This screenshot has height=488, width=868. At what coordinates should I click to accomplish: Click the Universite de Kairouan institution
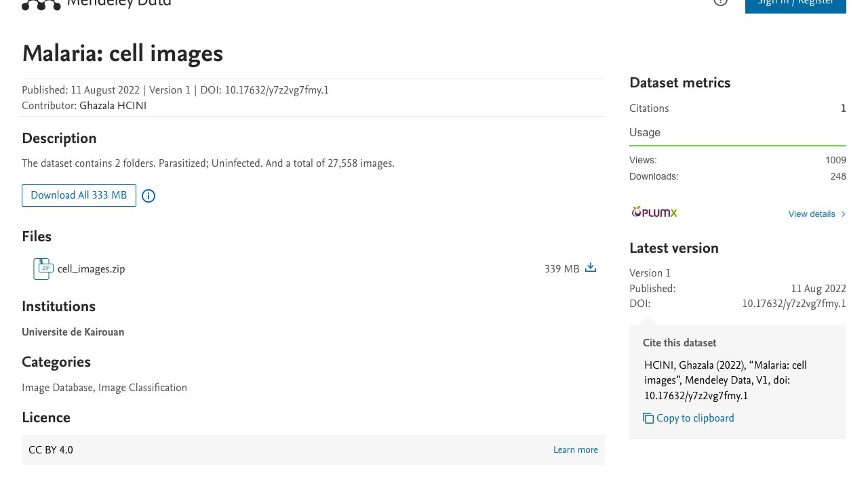click(x=73, y=332)
